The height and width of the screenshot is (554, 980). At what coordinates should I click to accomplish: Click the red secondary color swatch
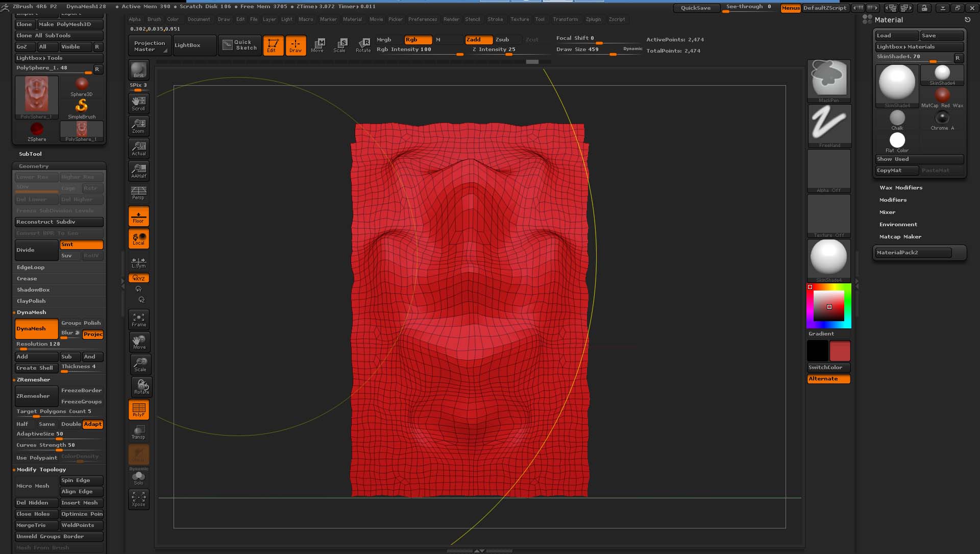[840, 351]
